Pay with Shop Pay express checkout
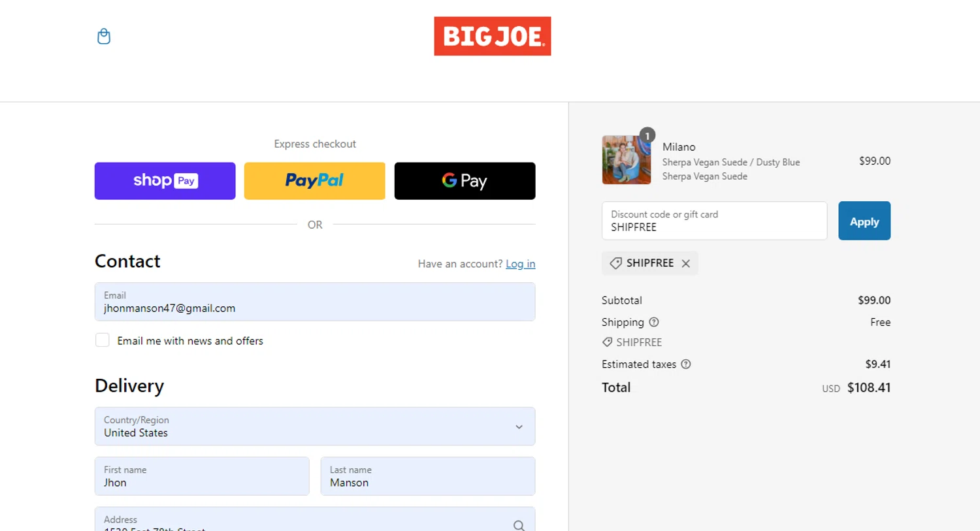 [165, 181]
